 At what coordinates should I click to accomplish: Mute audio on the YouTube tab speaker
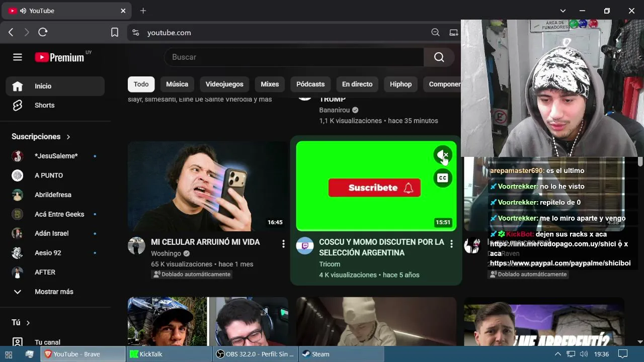pos(23,11)
